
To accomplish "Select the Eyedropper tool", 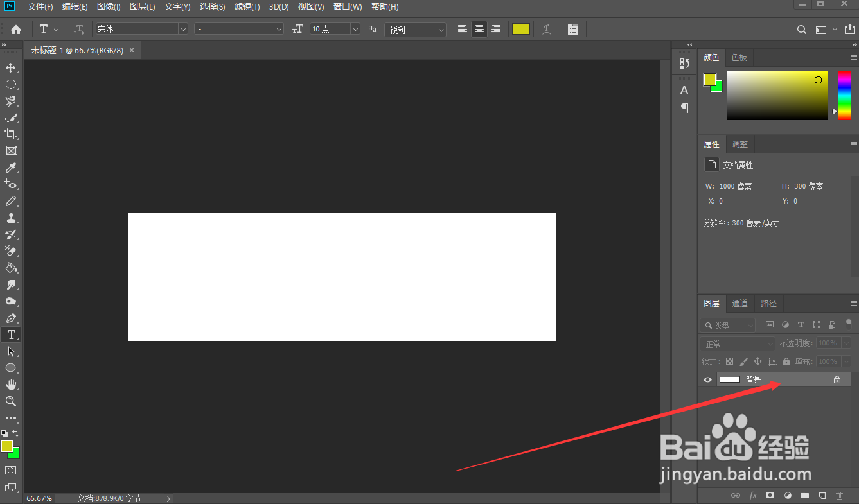I will 11,168.
